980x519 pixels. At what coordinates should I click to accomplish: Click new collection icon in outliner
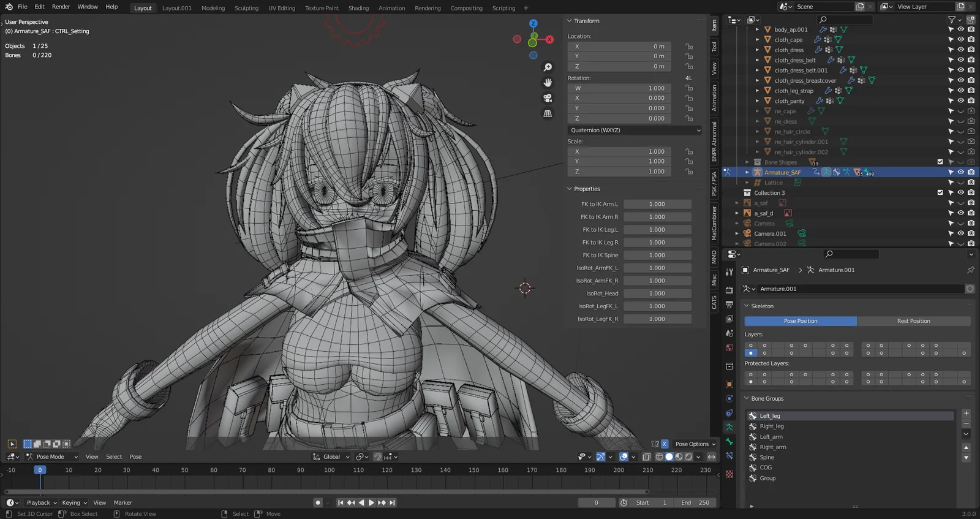coord(970,20)
